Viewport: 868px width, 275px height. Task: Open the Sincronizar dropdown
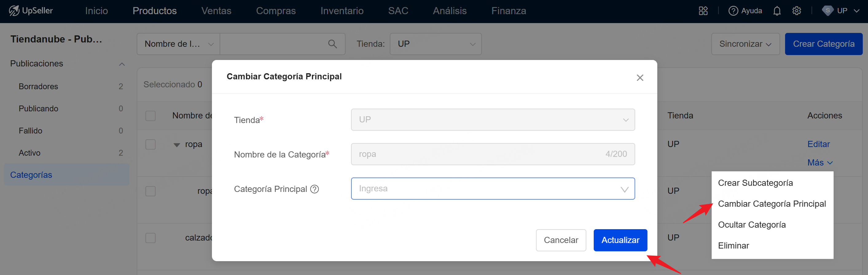tap(745, 44)
